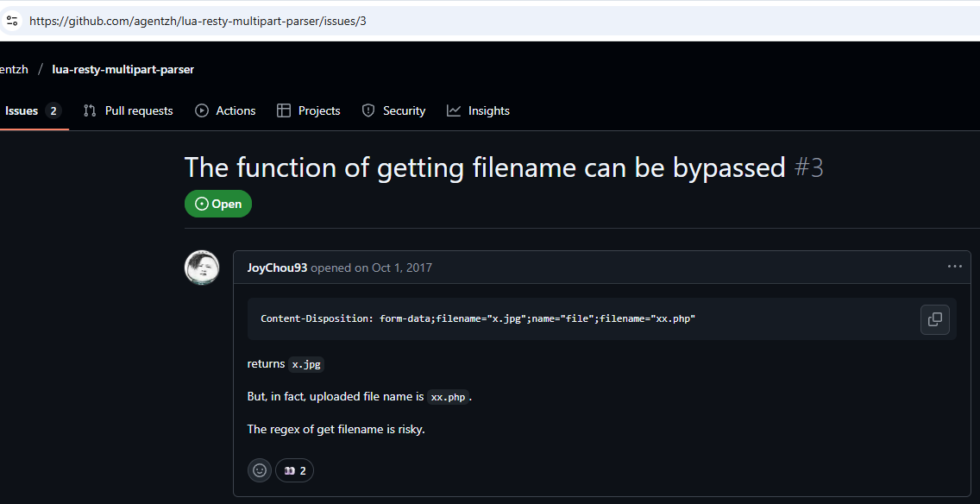
Task: Click JoyChou93's profile avatar
Action: click(202, 268)
